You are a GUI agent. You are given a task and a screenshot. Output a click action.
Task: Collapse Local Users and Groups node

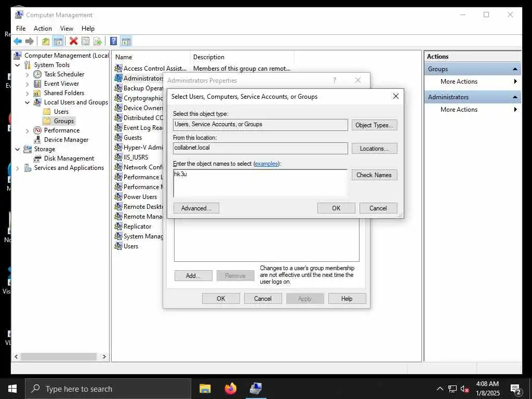pyautogui.click(x=27, y=102)
